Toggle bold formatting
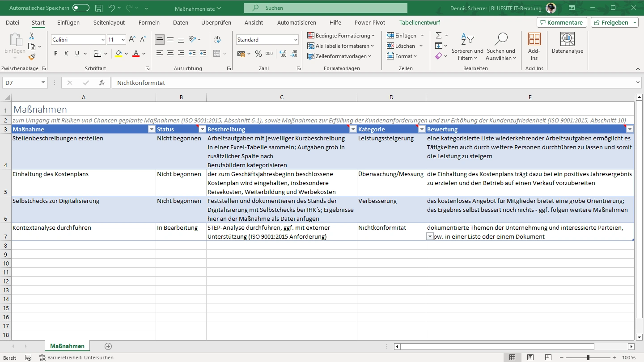This screenshot has height=362, width=644. 56,54
